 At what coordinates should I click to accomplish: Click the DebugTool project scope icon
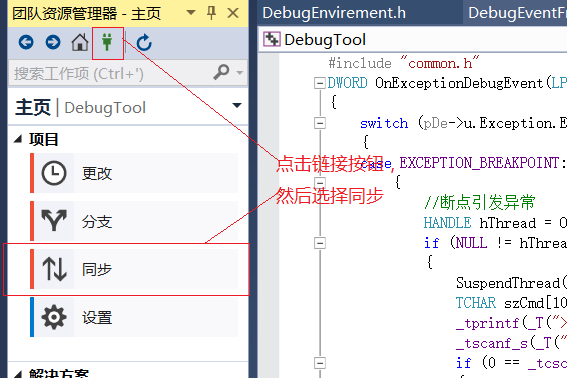[272, 39]
